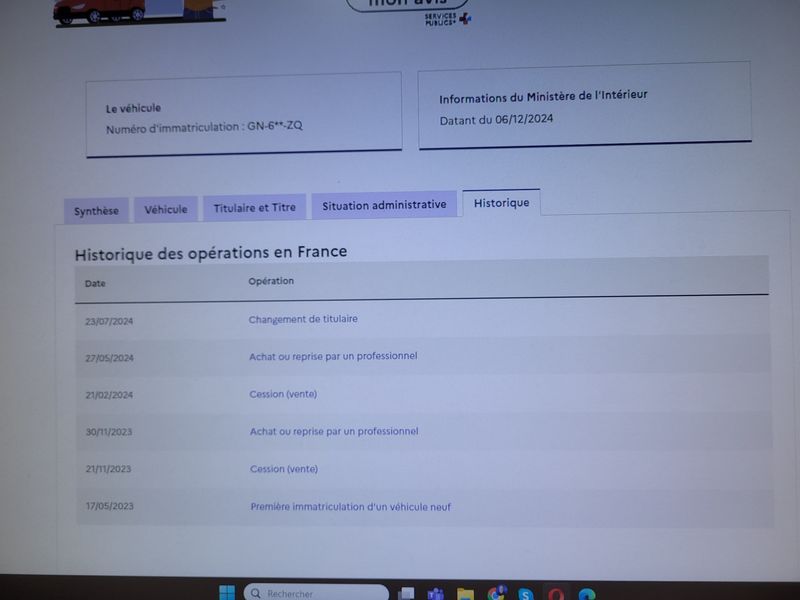Screen dimensions: 800x600
Task: Select the date 23/07/2024
Action: [109, 321]
